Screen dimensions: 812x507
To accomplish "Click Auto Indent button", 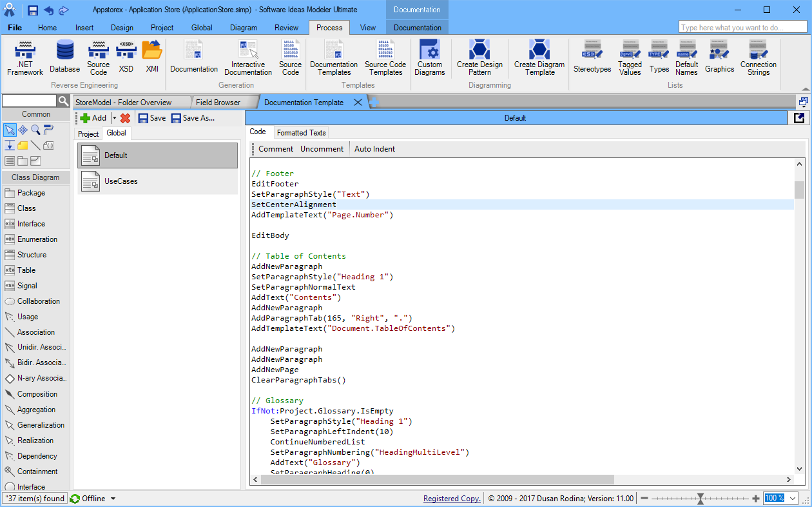I will [374, 148].
